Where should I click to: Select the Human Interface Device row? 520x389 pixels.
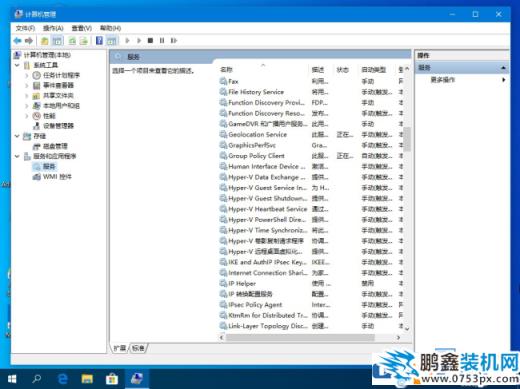311,166
